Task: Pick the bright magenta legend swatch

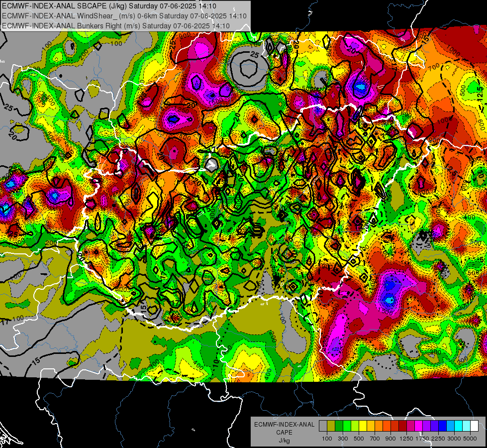Action: (419, 426)
